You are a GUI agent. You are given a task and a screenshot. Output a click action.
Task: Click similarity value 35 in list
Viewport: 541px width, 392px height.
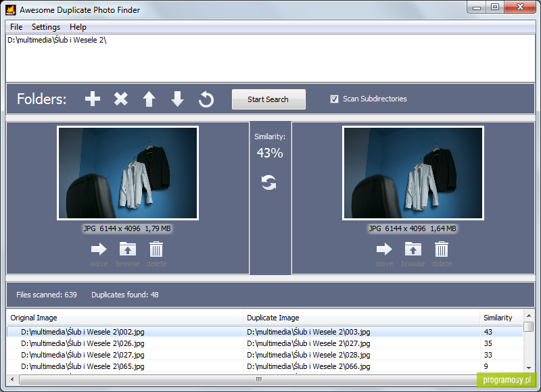488,343
